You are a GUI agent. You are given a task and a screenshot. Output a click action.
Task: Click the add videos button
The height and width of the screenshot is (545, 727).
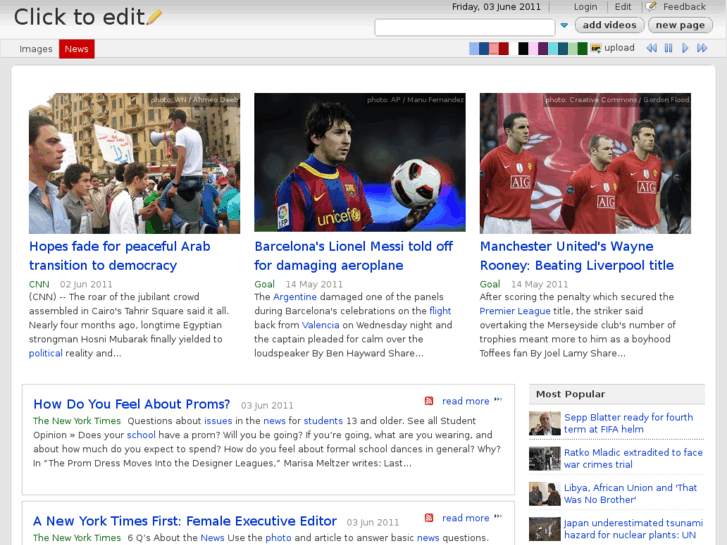610,25
